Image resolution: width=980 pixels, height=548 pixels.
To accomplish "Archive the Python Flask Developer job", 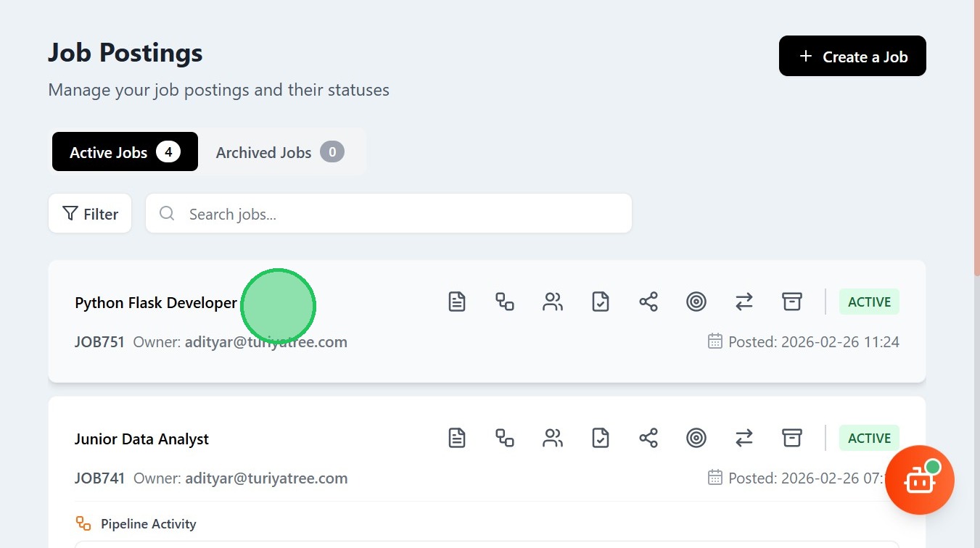I will [792, 302].
